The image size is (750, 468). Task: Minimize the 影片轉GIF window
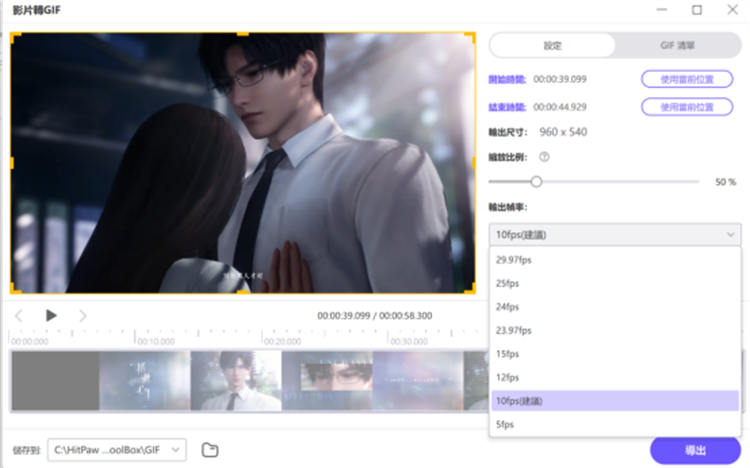pos(661,10)
